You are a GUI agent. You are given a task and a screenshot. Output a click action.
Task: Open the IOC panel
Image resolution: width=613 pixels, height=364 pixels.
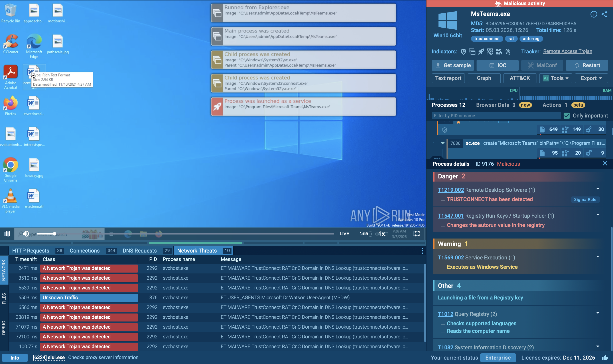497,65
